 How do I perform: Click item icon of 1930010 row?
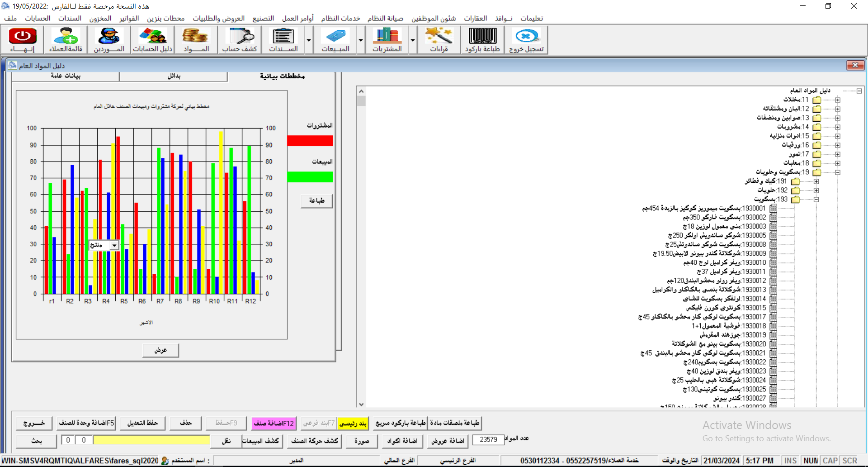[x=773, y=263]
